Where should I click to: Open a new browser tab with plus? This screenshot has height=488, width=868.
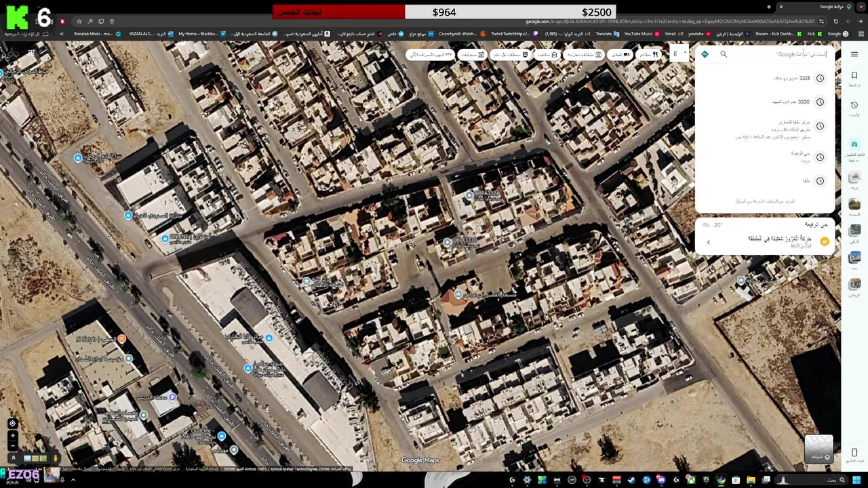coord(768,7)
